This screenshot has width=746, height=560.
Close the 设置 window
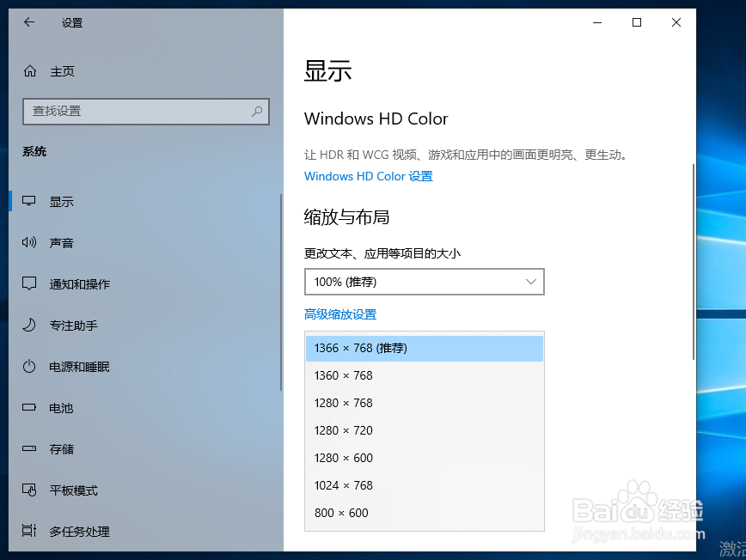point(676,22)
